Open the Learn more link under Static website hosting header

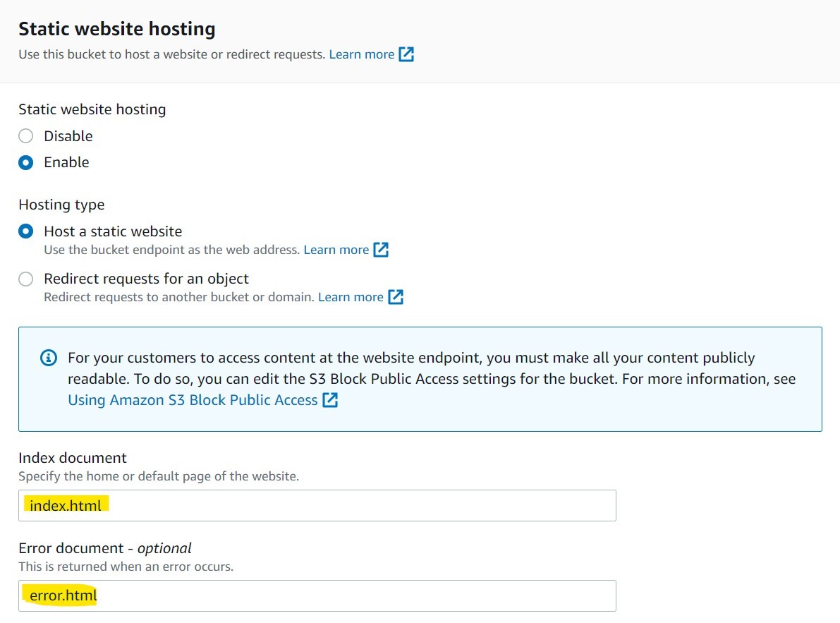tap(362, 54)
